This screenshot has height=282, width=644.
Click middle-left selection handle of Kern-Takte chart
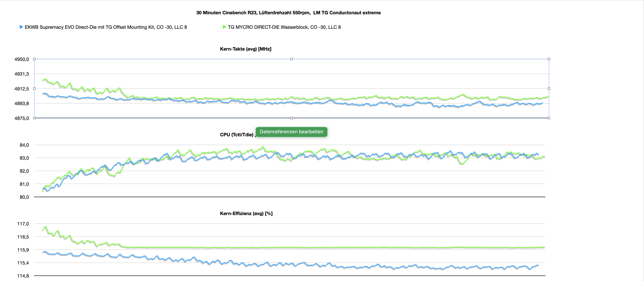pos(35,89)
